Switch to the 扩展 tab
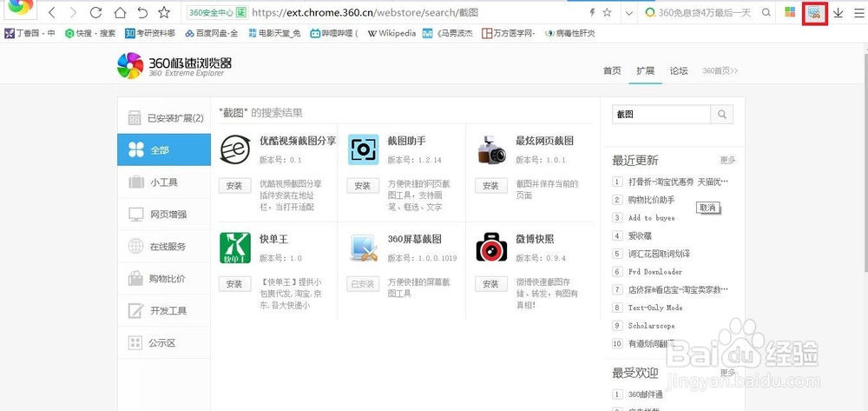Screen dimensions: 868x411 (646, 71)
